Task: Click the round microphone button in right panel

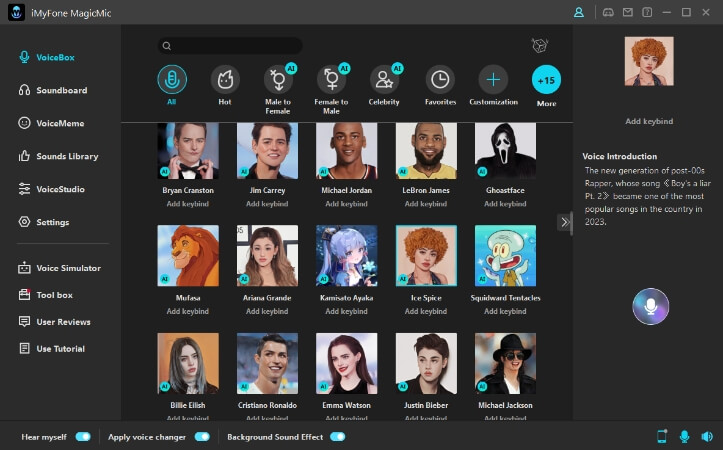Action: pyautogui.click(x=651, y=306)
